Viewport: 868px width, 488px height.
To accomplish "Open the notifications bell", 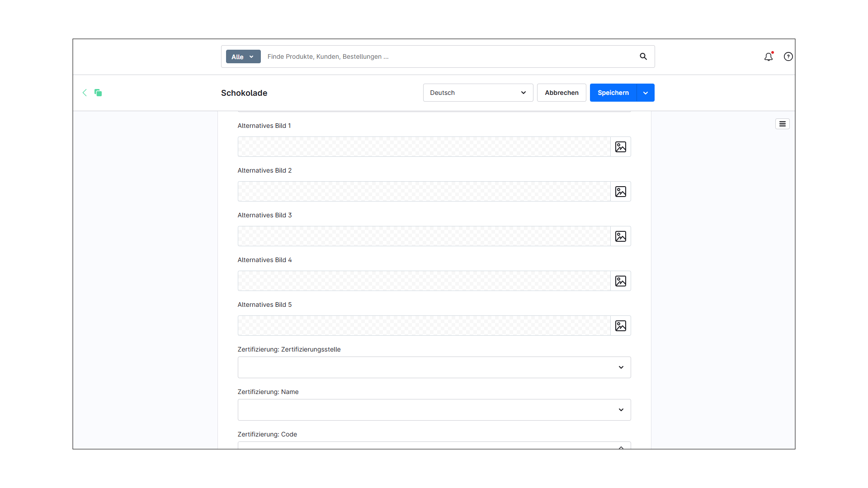I will [769, 56].
